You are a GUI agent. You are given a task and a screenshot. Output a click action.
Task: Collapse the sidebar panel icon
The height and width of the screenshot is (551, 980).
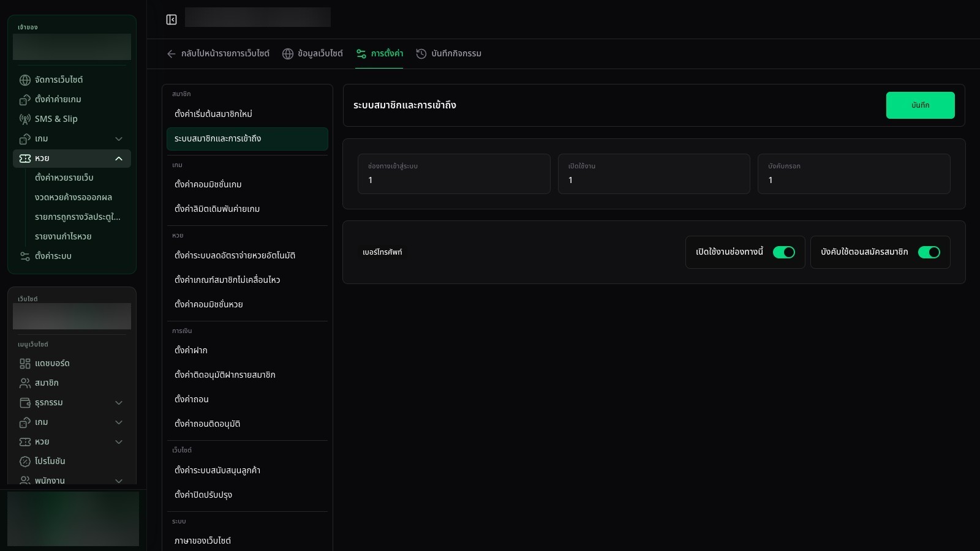(171, 20)
